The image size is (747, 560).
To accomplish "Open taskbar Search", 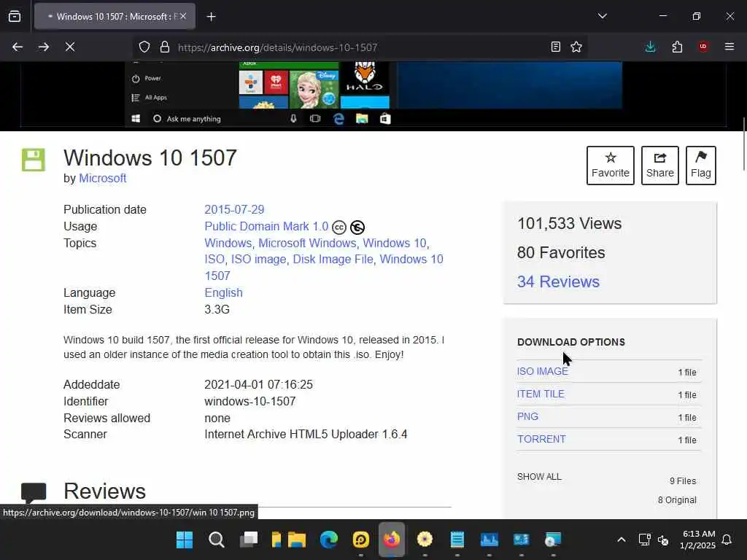I will pos(216,540).
